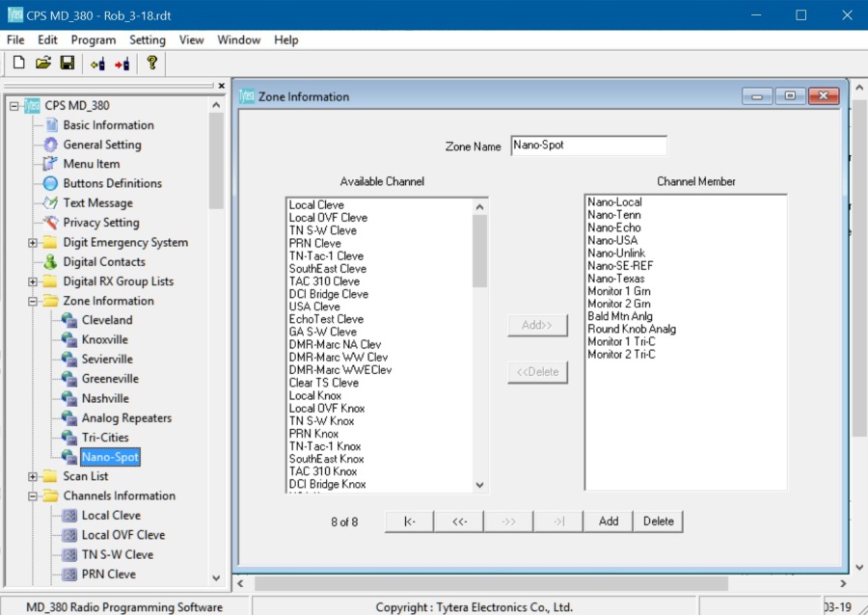Open the Setting menu
Screen dimensions: 868x615
click(148, 40)
